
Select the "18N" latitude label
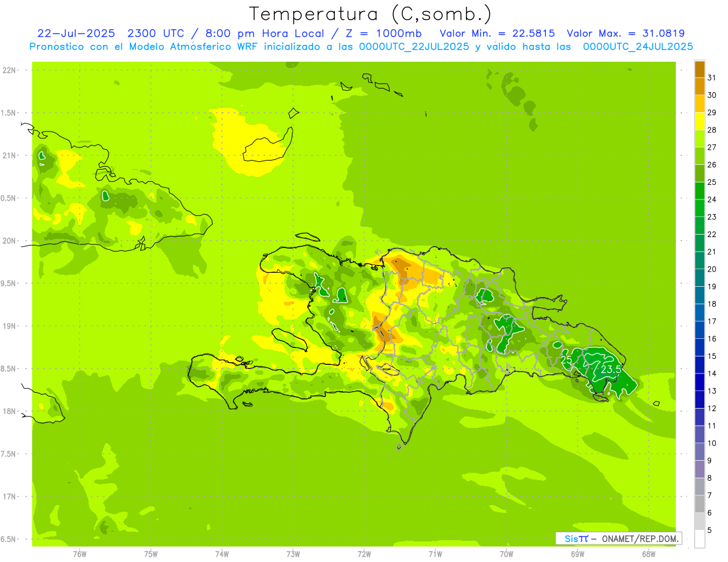[8, 411]
